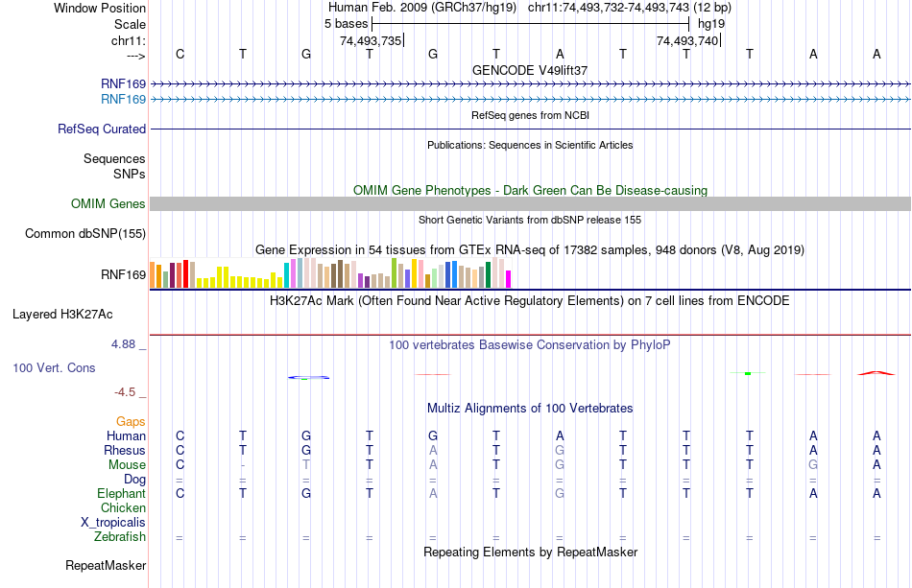Click the 100 Vert. Cons label
This screenshot has height=588, width=912.
(x=54, y=367)
